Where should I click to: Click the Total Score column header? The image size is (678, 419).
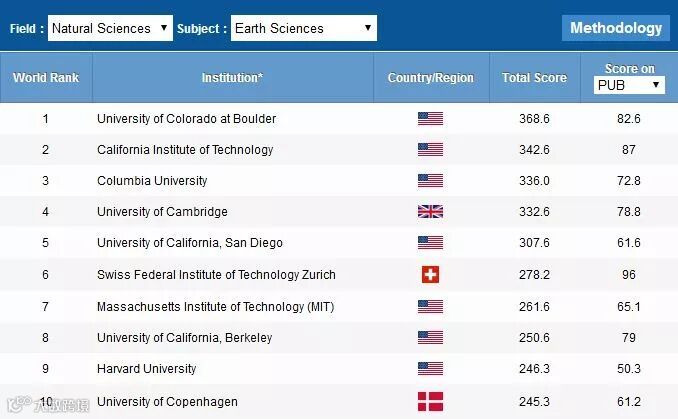click(x=534, y=77)
